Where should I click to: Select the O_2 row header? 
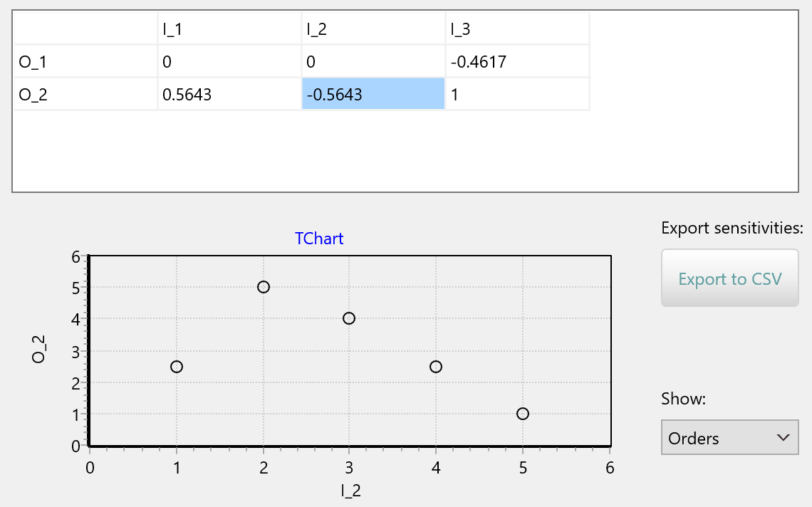point(85,95)
